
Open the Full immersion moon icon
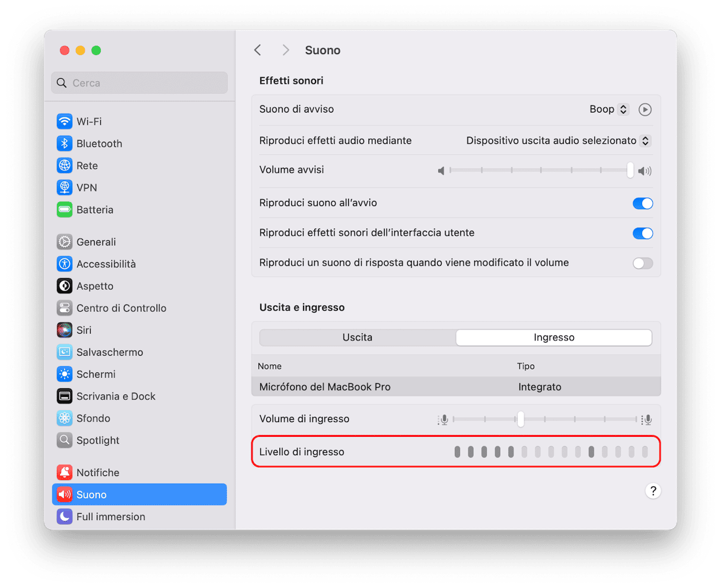[64, 517]
